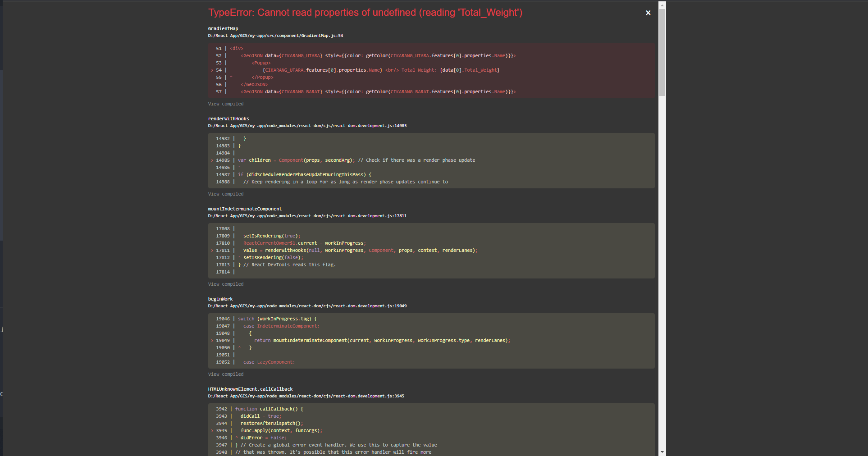Click code line 51 div opening tag

tap(229, 49)
